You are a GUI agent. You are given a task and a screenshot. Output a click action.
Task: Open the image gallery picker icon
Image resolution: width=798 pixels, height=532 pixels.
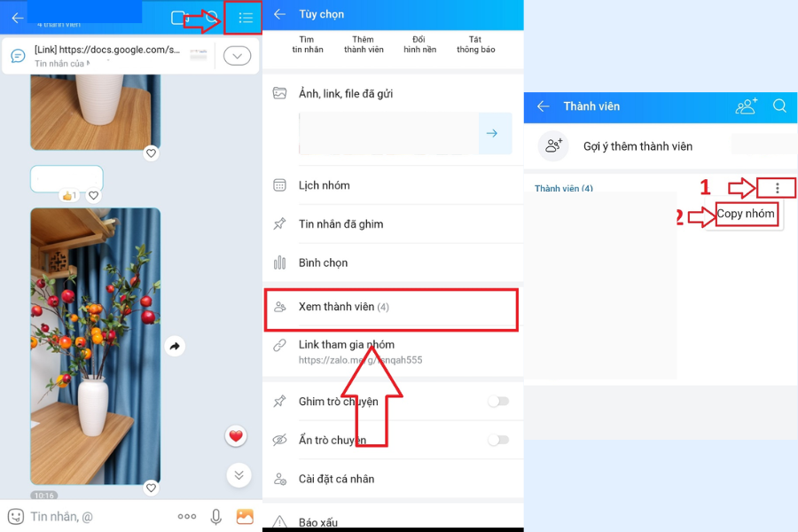[x=245, y=516]
